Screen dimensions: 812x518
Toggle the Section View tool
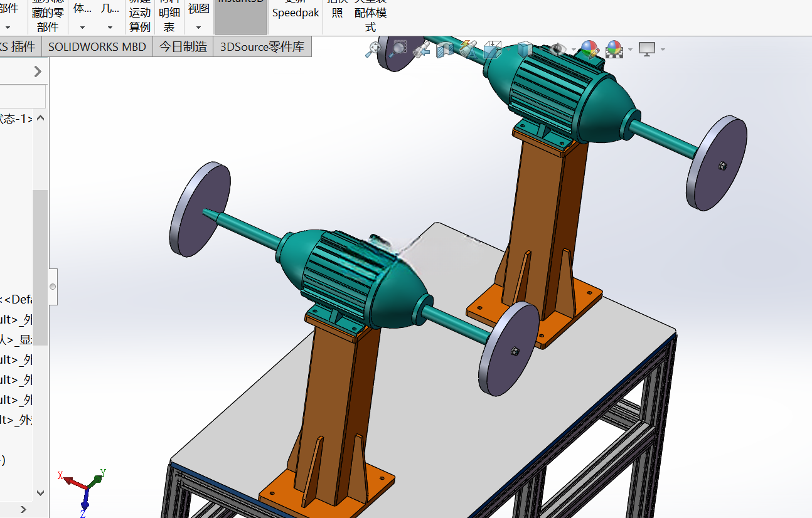pos(444,49)
